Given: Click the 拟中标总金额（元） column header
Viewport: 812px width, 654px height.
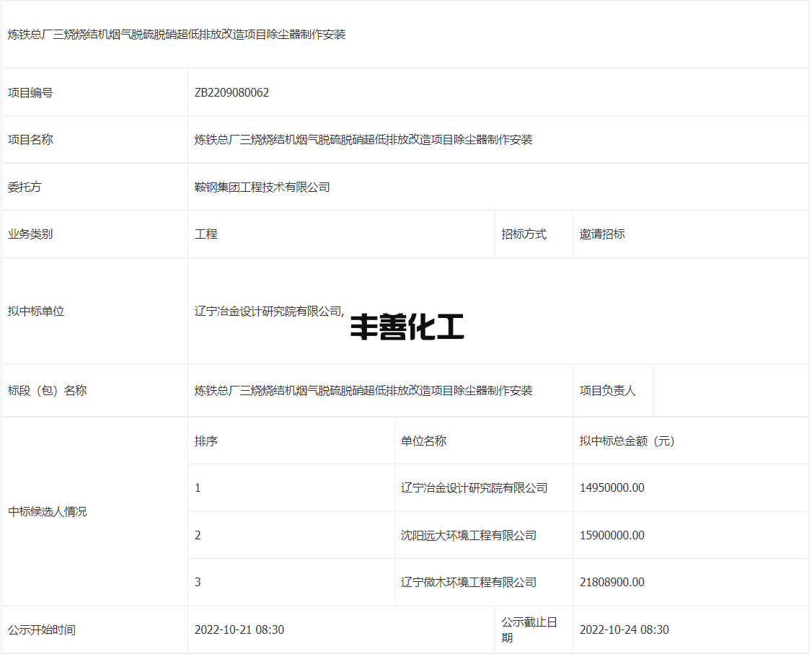Looking at the screenshot, I should click(627, 441).
